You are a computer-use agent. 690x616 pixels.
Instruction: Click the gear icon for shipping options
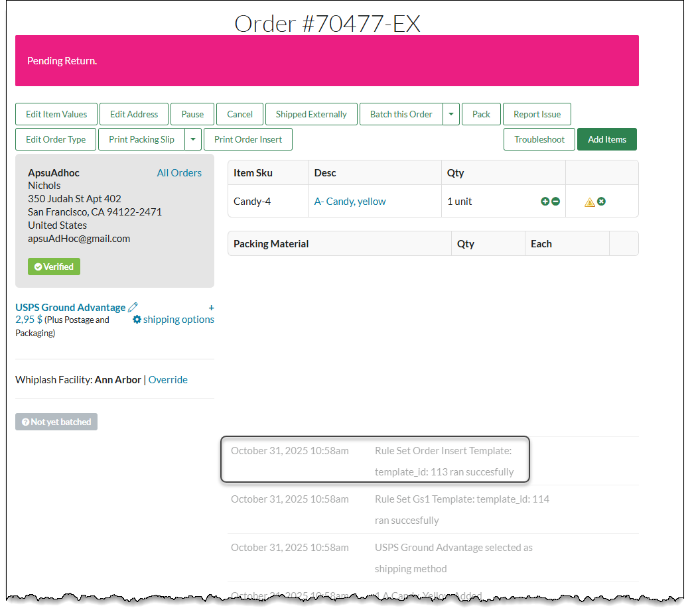(137, 320)
